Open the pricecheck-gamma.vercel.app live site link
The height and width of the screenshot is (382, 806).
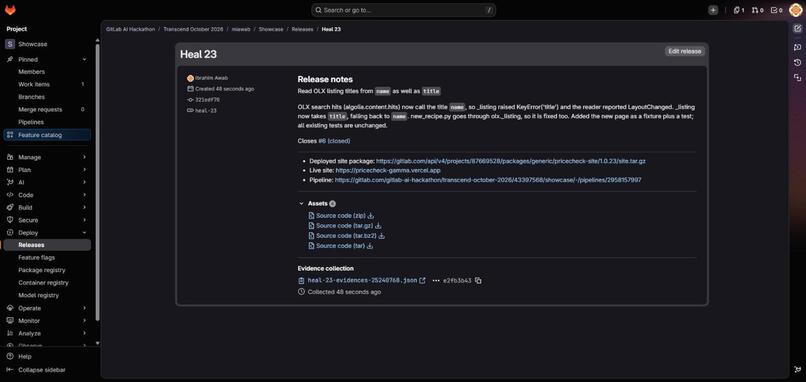[x=388, y=170]
